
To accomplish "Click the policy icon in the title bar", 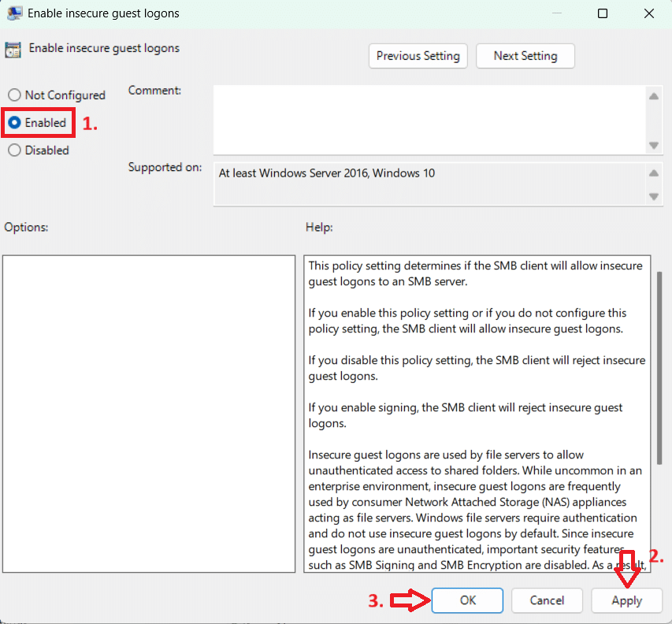I will tap(13, 13).
